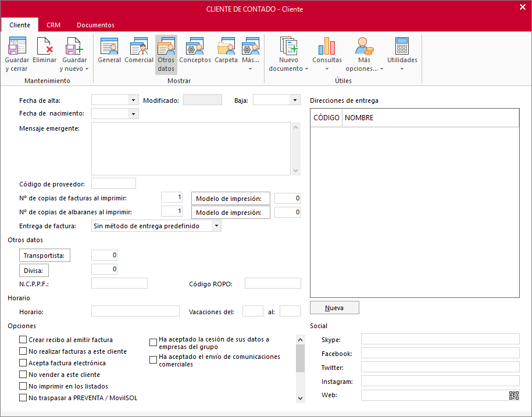Open the Conceptos section icon
Viewport: 532px width, 417px height.
pos(195,46)
